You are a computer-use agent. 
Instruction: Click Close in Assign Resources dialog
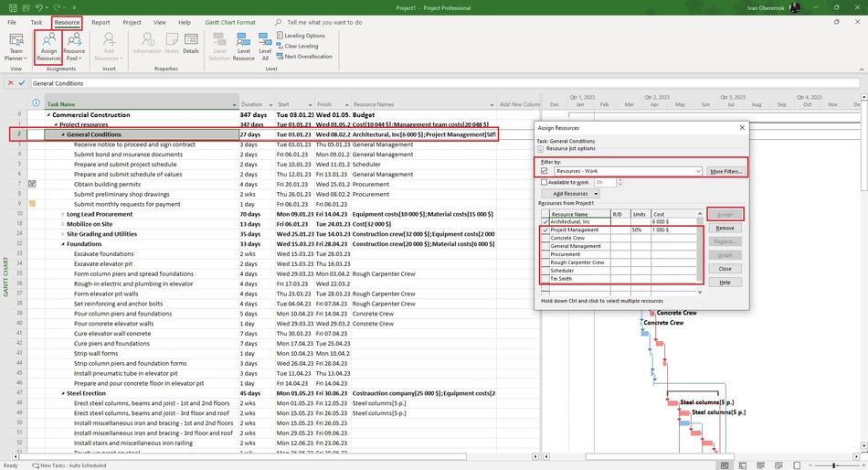pos(725,269)
